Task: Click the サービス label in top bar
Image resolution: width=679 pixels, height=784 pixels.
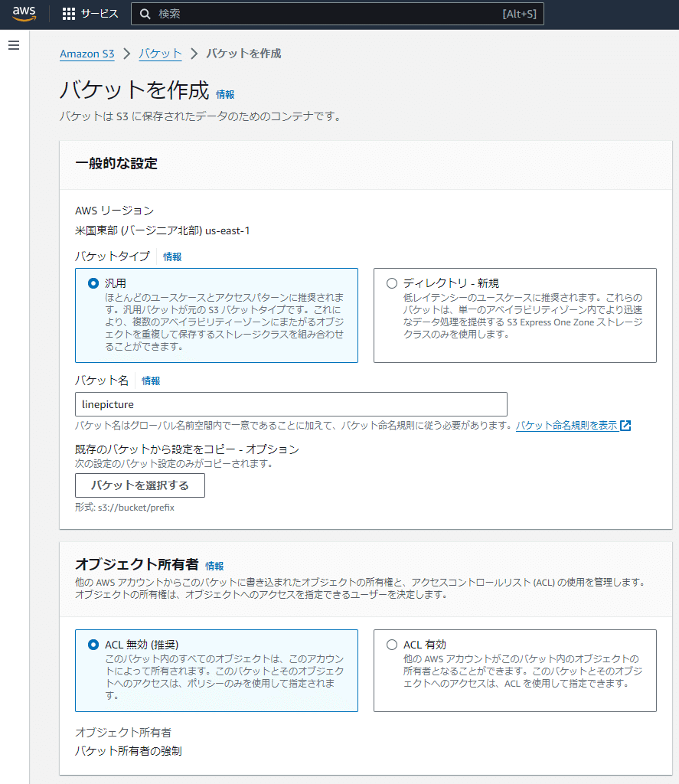Action: click(100, 14)
